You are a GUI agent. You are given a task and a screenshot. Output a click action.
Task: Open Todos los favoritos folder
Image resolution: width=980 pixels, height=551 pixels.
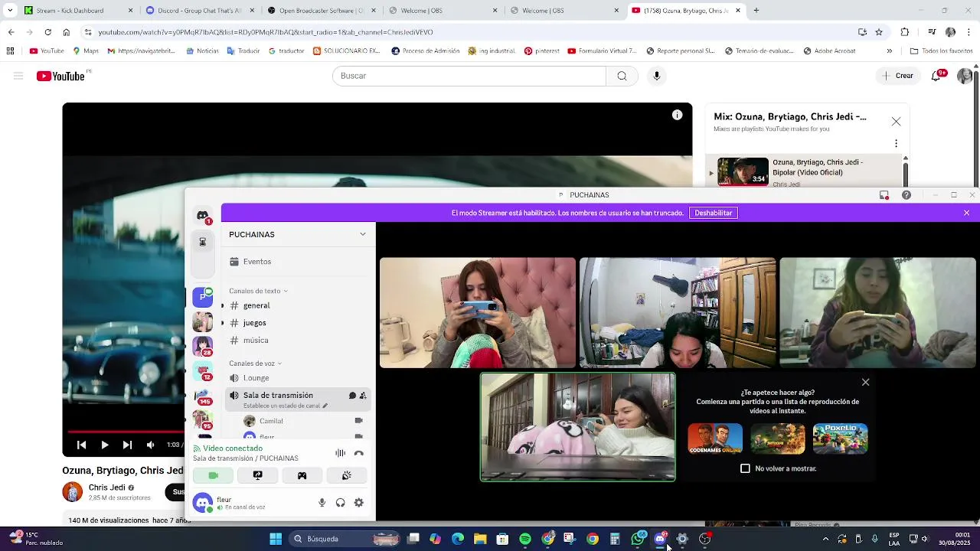click(x=941, y=51)
